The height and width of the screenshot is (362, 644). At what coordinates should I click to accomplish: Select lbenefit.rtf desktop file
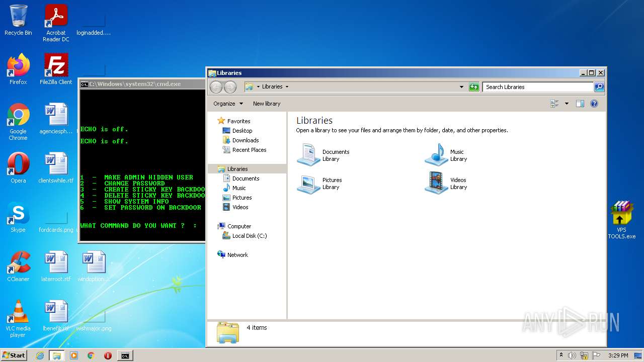click(56, 316)
